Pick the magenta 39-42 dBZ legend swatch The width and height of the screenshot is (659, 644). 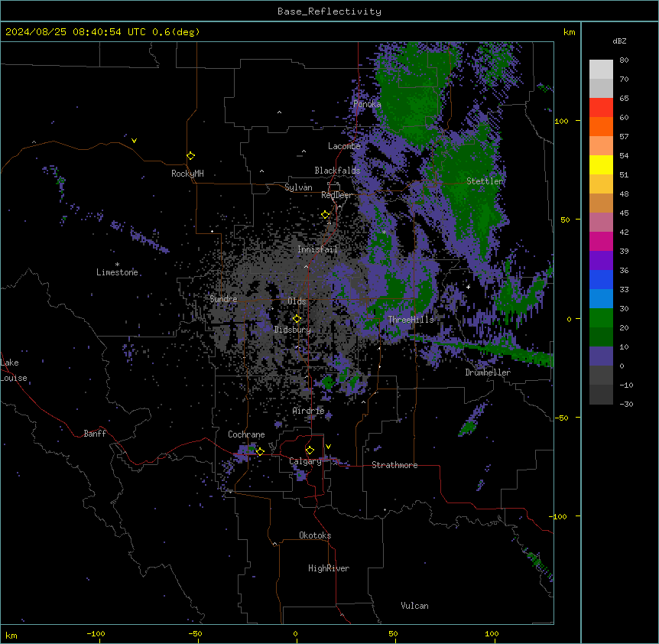(x=601, y=242)
